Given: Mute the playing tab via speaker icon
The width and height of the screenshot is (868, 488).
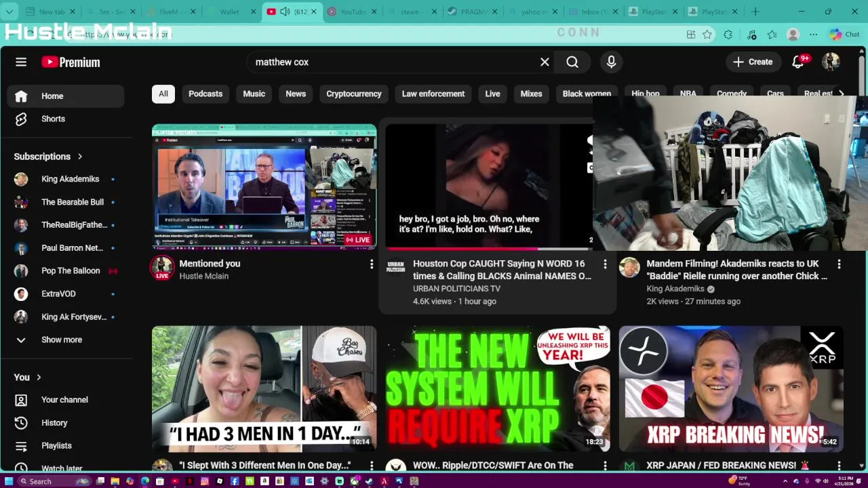Looking at the screenshot, I should coord(284,12).
